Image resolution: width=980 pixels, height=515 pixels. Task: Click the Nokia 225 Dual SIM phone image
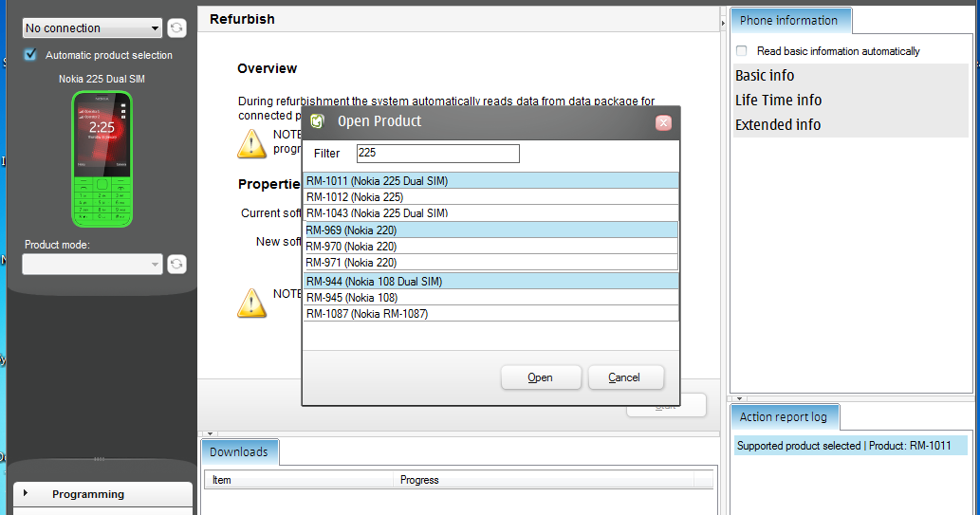pos(102,159)
